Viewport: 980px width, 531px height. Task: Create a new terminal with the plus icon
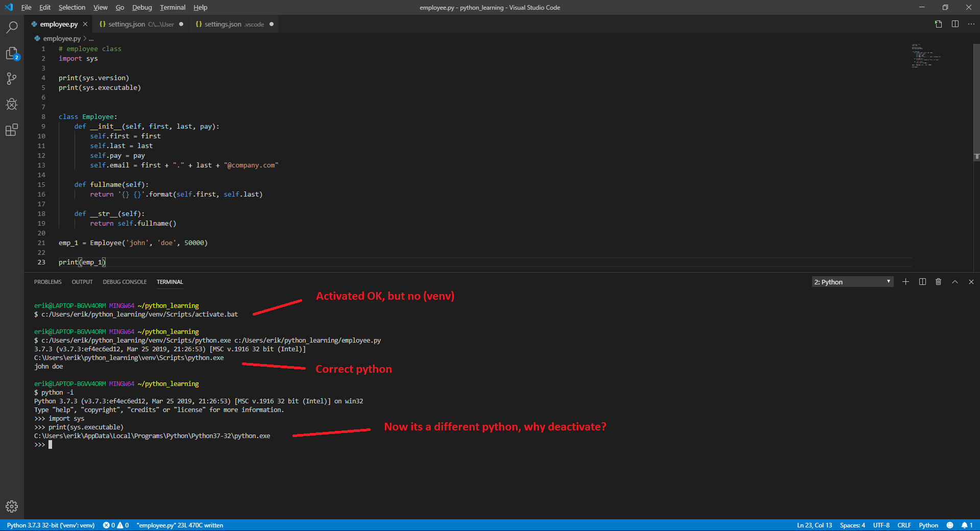point(905,281)
